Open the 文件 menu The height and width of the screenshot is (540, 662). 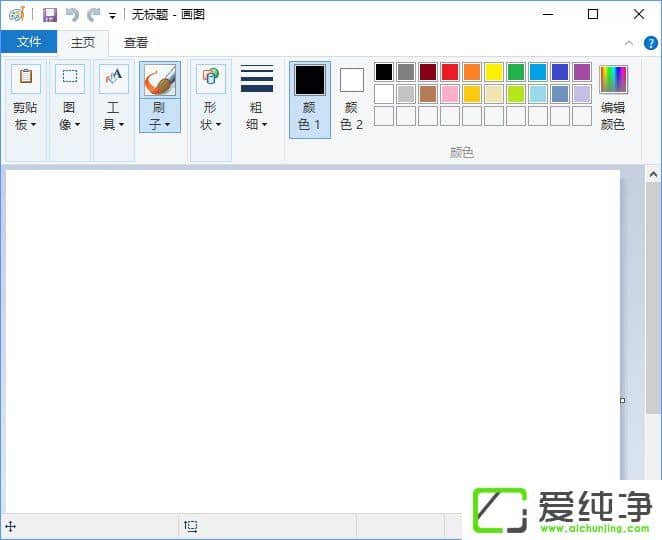click(29, 42)
